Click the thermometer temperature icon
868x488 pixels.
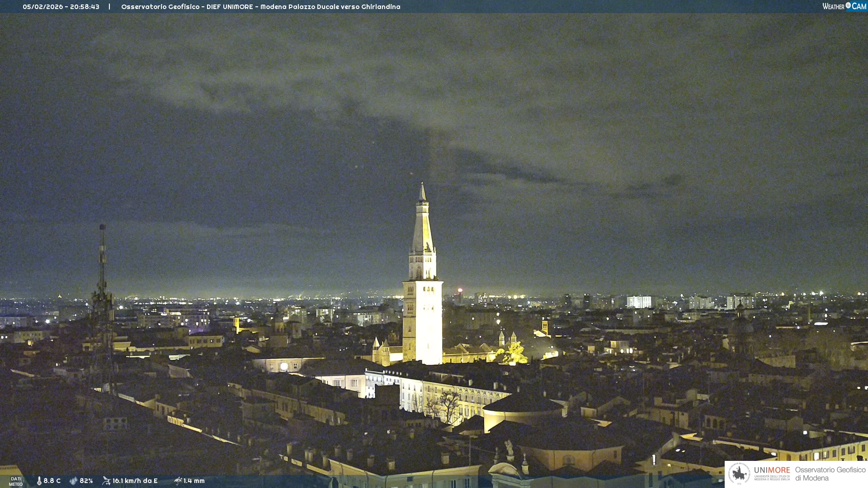tap(39, 481)
